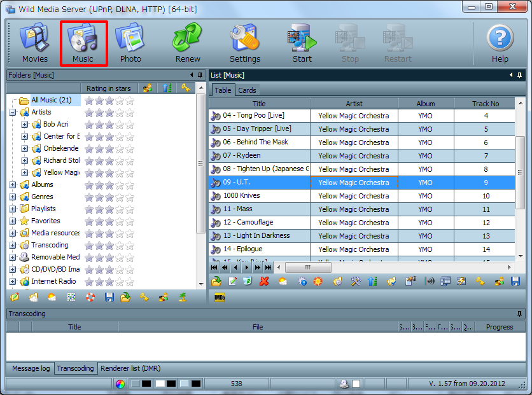Collapse the Artists tree node
532x395 pixels.
coord(13,112)
